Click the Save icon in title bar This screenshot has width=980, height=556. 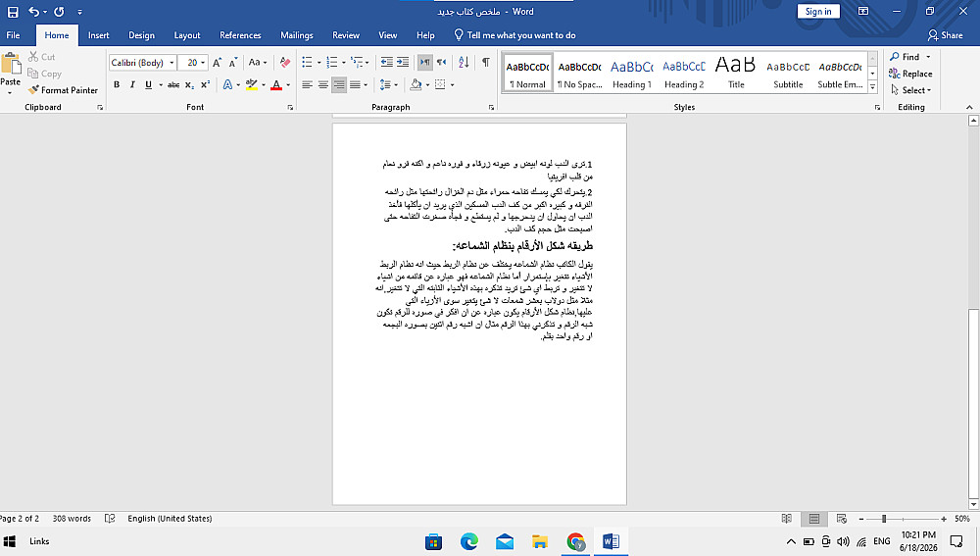tap(13, 11)
